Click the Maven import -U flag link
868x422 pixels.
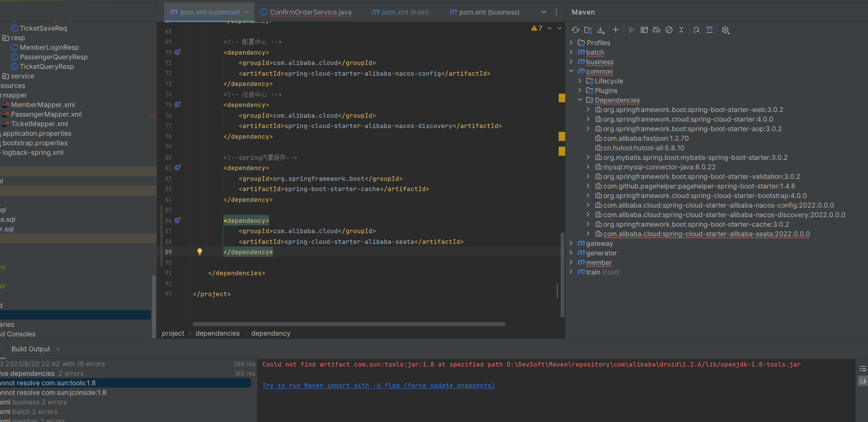coord(378,385)
